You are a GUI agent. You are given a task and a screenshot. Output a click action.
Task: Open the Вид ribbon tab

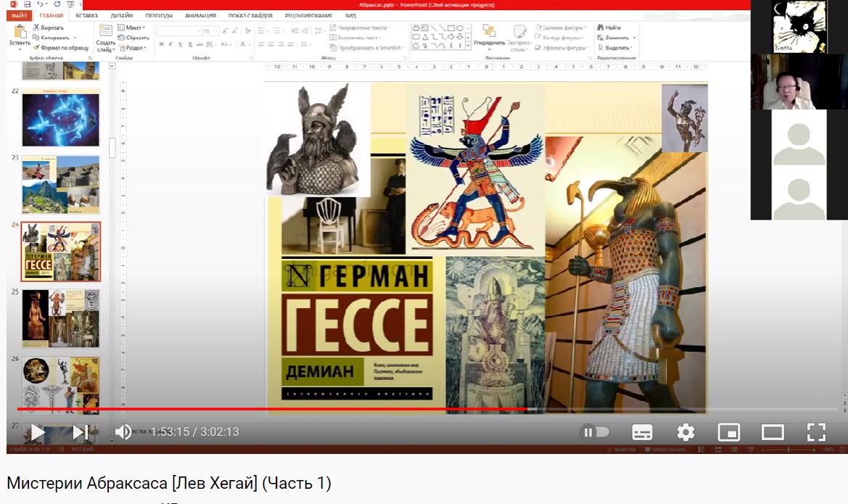click(x=350, y=16)
